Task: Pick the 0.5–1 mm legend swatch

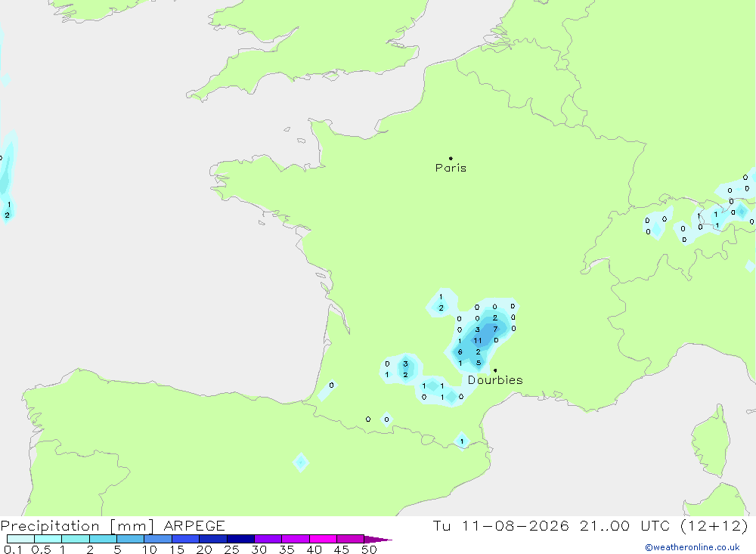Action: 48,539
